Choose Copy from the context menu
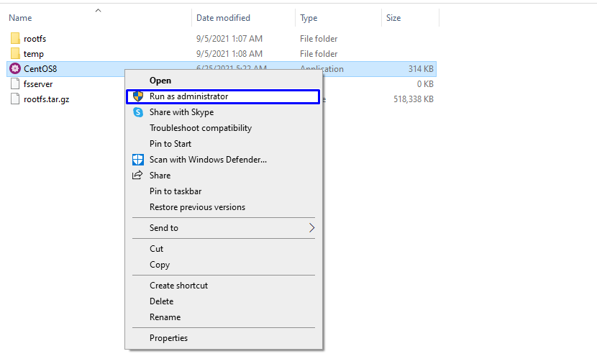597x364 pixels. tap(160, 265)
